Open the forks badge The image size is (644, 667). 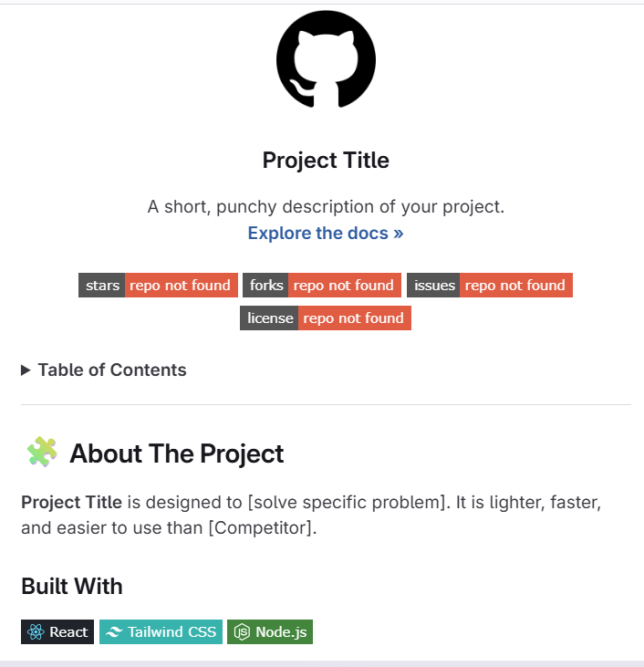coord(322,286)
